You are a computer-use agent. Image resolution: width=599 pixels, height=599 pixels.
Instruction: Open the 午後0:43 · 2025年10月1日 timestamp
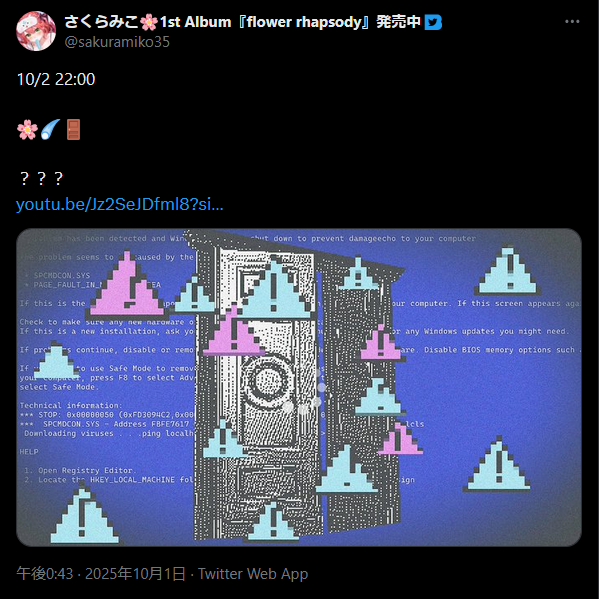101,573
